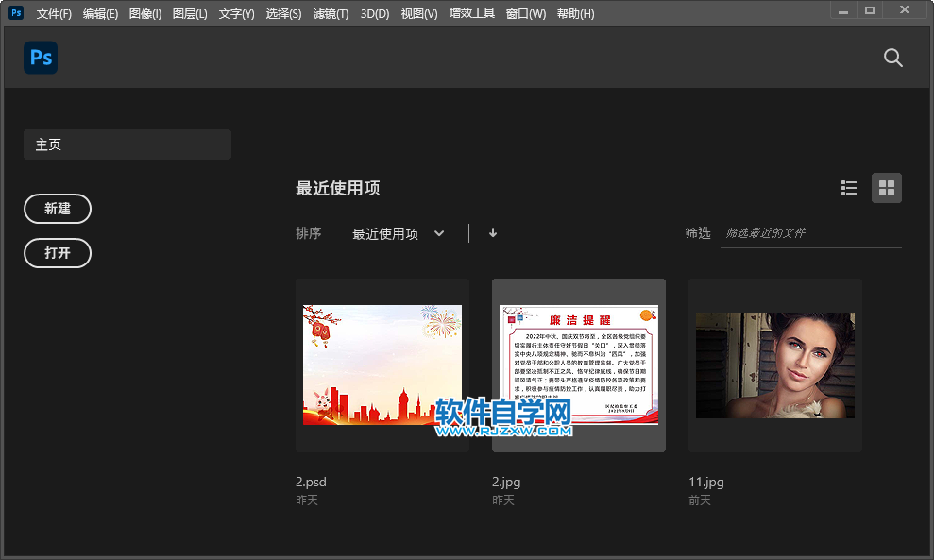Open the 滤镜(T) menu

click(x=331, y=14)
